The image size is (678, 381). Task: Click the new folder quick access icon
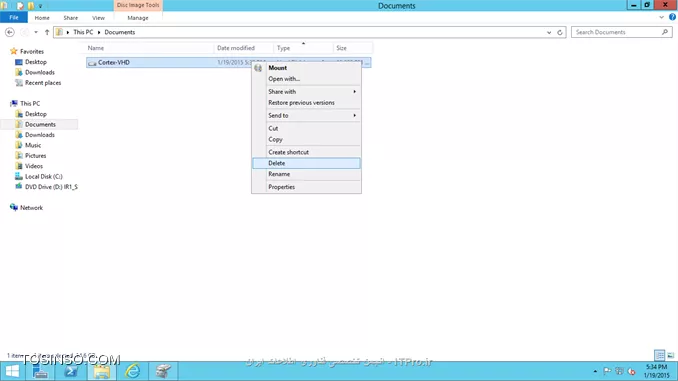click(x=31, y=6)
